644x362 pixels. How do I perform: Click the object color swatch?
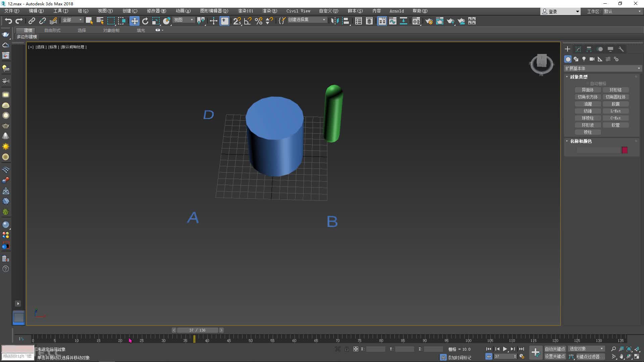point(625,150)
